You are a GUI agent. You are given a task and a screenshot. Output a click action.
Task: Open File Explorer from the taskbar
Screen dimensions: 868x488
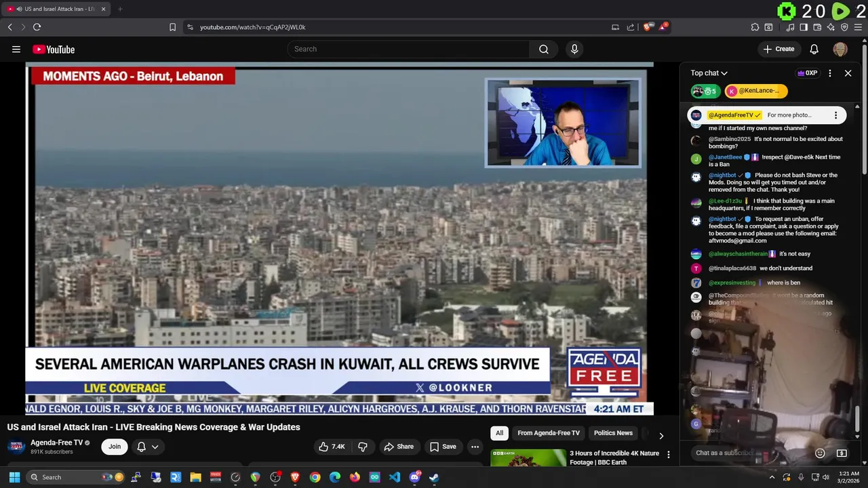pos(195,477)
